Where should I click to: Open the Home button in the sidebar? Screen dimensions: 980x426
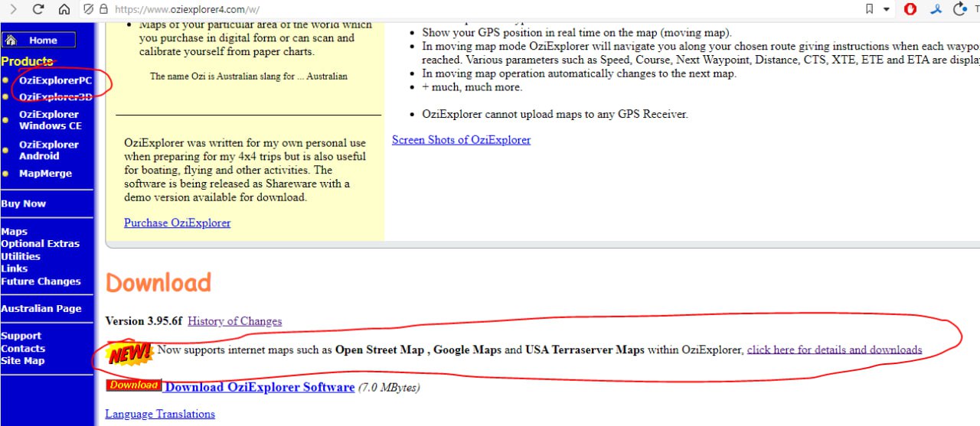[38, 41]
